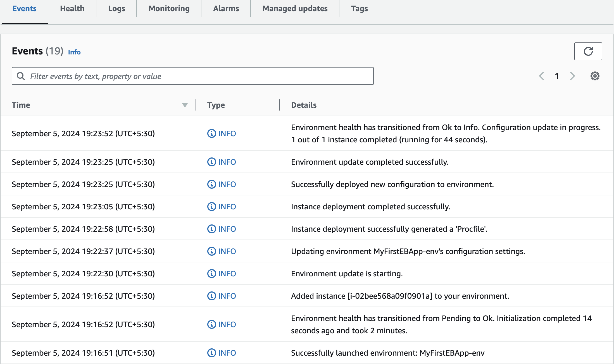Click page number 1 in pagination
Image resolution: width=614 pixels, height=364 pixels.
tap(557, 76)
